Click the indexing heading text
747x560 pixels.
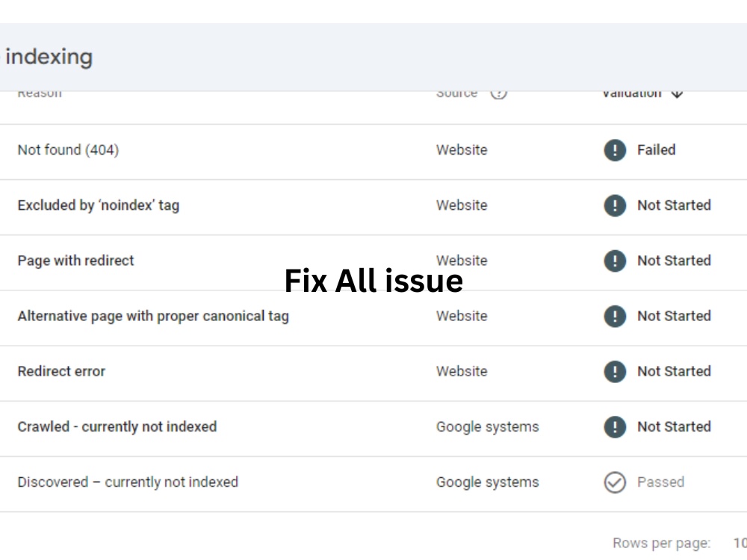click(x=49, y=57)
